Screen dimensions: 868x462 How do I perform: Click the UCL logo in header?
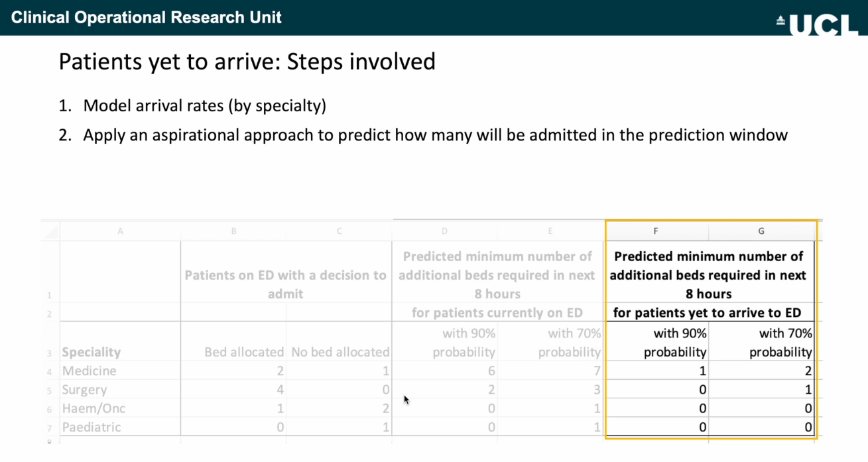(816, 24)
